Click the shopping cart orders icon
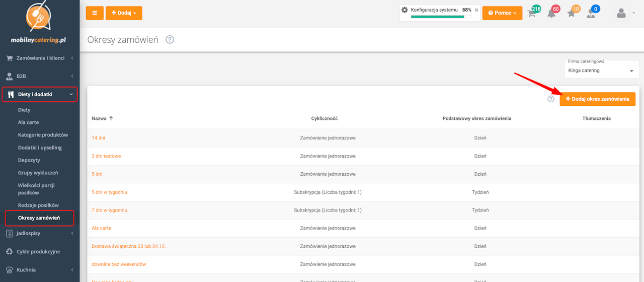This screenshot has height=282, width=644. (532, 14)
